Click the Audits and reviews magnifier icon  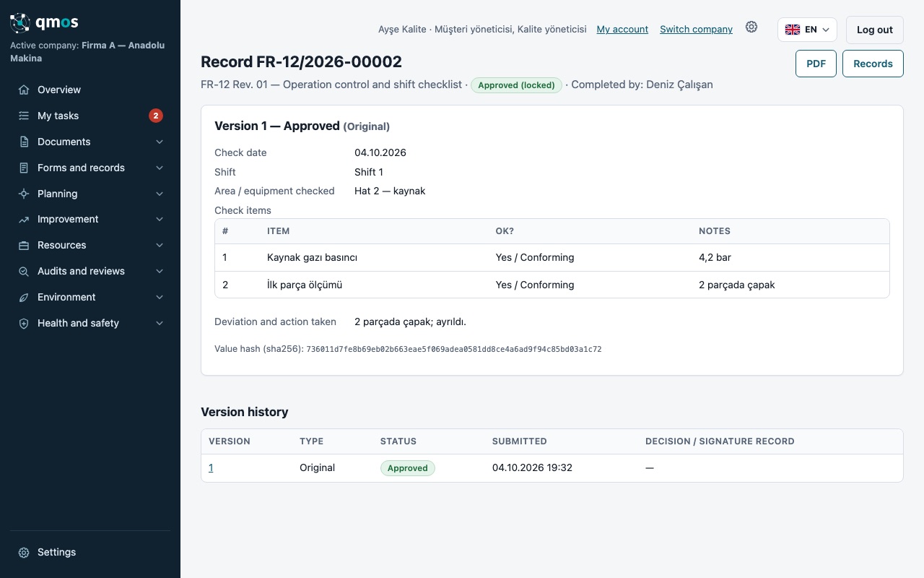tap(24, 271)
